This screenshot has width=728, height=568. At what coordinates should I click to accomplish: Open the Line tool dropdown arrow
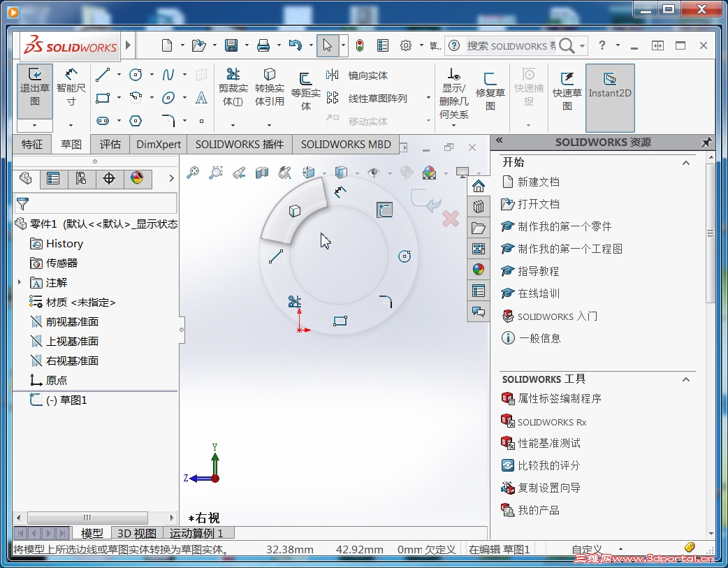tap(119, 75)
